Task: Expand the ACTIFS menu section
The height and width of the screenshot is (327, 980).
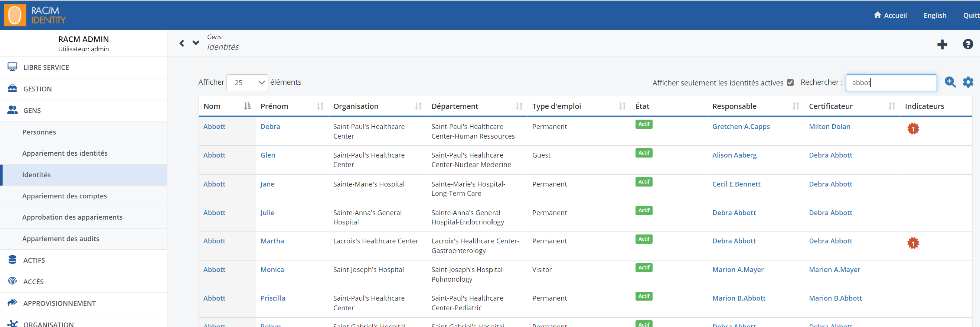Action: click(x=83, y=260)
